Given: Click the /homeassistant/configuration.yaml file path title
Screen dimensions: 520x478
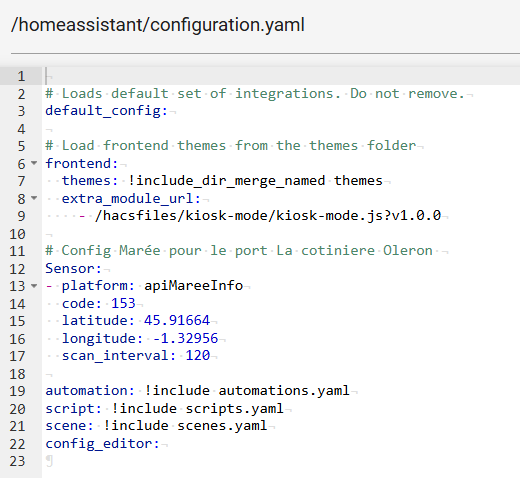Looking at the screenshot, I should pyautogui.click(x=158, y=25).
